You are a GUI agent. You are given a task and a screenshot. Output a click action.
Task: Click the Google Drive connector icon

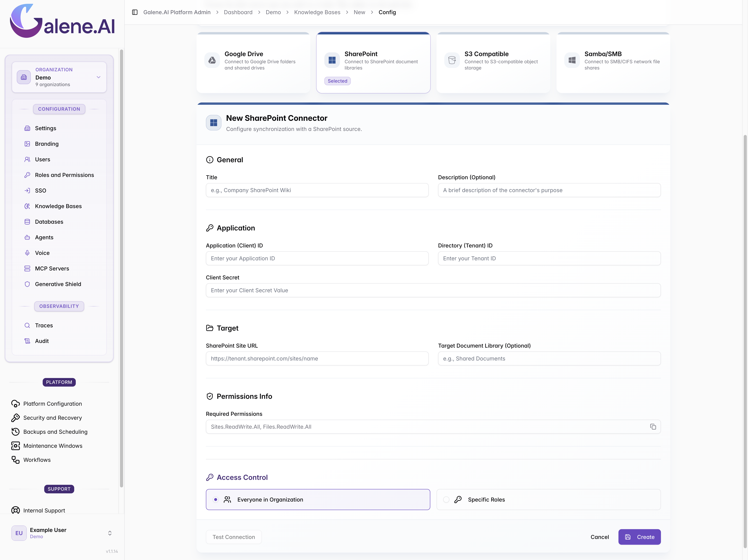click(212, 60)
